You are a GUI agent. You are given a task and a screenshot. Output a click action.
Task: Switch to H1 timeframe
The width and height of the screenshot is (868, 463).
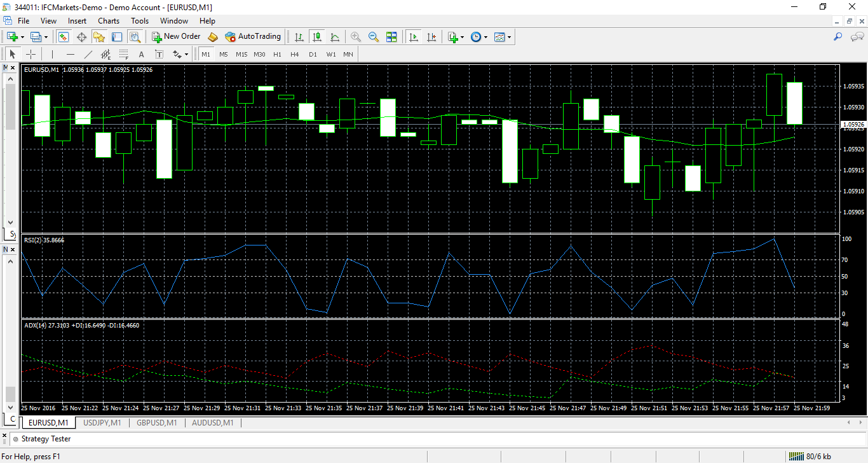tap(277, 54)
